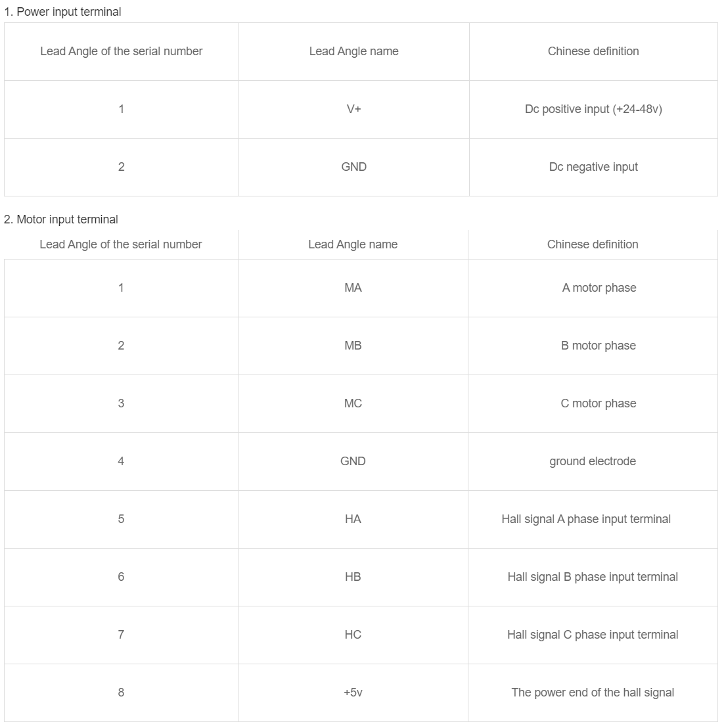Click the "A motor phase" definition
Image resolution: width=726 pixels, height=728 pixels.
pyautogui.click(x=599, y=288)
